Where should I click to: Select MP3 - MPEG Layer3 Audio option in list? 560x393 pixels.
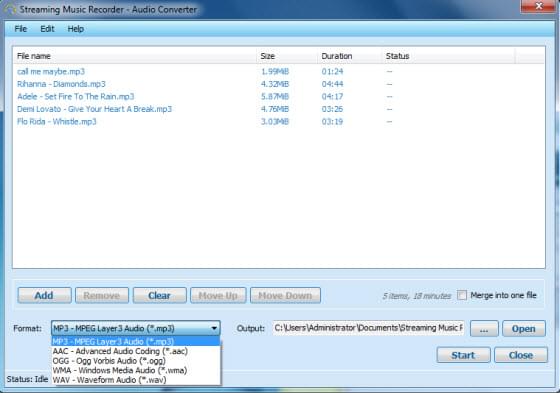click(x=136, y=341)
